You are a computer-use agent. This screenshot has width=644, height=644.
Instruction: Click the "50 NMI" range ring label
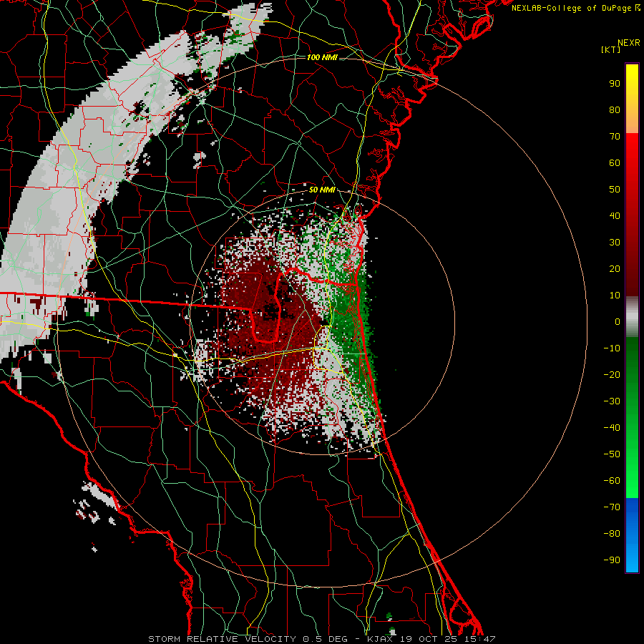point(322,190)
